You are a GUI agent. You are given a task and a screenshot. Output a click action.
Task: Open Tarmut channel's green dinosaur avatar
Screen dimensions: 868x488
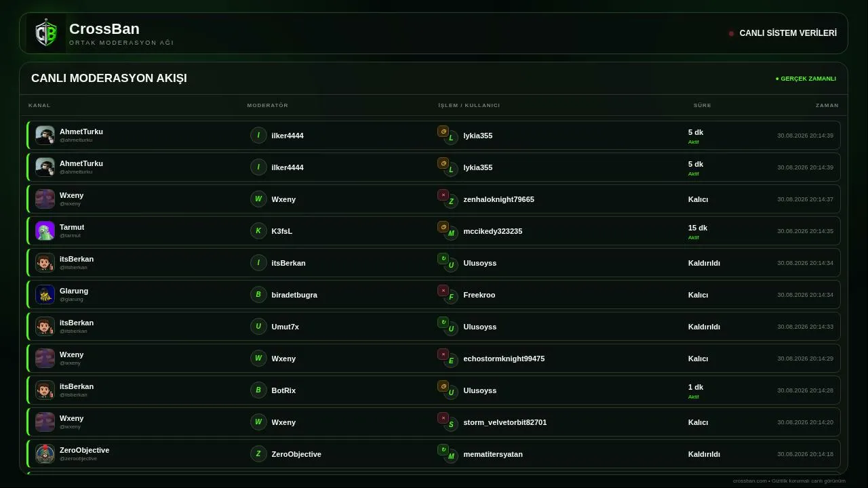(x=45, y=231)
